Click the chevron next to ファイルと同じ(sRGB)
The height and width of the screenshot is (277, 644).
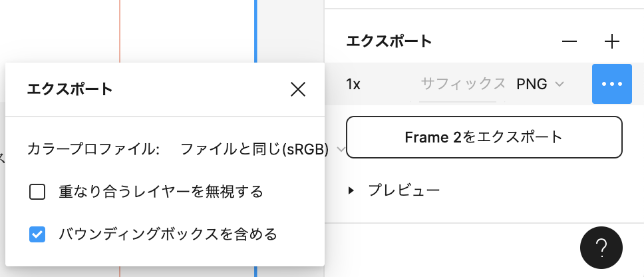coord(341,150)
